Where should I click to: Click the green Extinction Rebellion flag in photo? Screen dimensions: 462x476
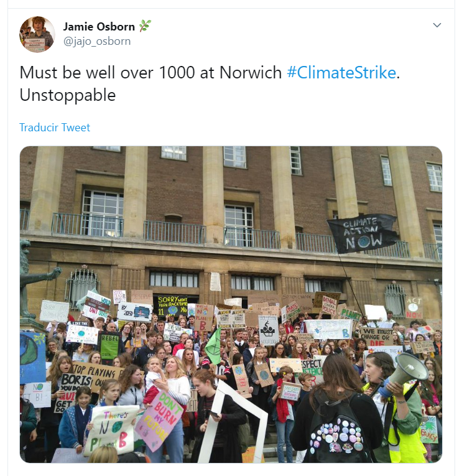(x=213, y=346)
